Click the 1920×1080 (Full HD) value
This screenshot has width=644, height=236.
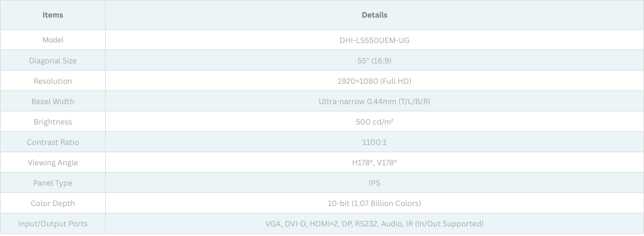[x=374, y=81]
